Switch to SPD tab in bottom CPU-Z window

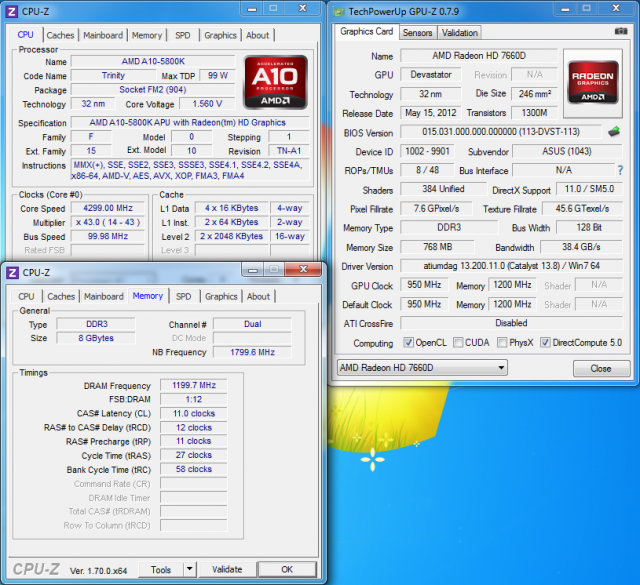[183, 296]
